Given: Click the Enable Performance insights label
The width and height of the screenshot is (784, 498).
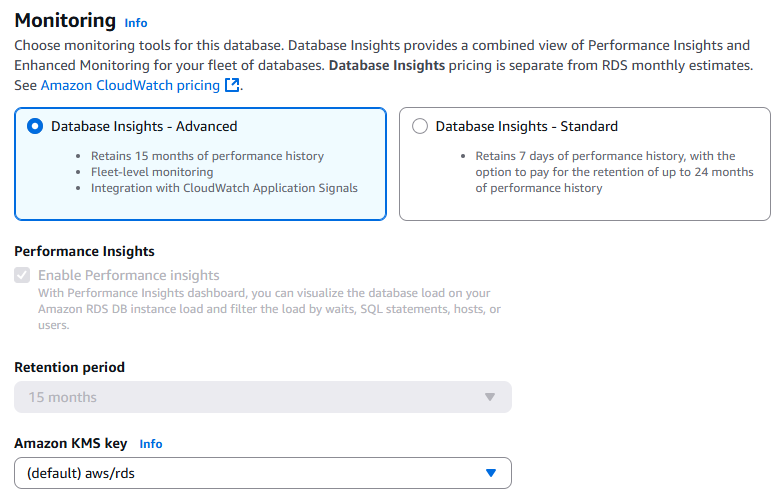Looking at the screenshot, I should tap(129, 275).
